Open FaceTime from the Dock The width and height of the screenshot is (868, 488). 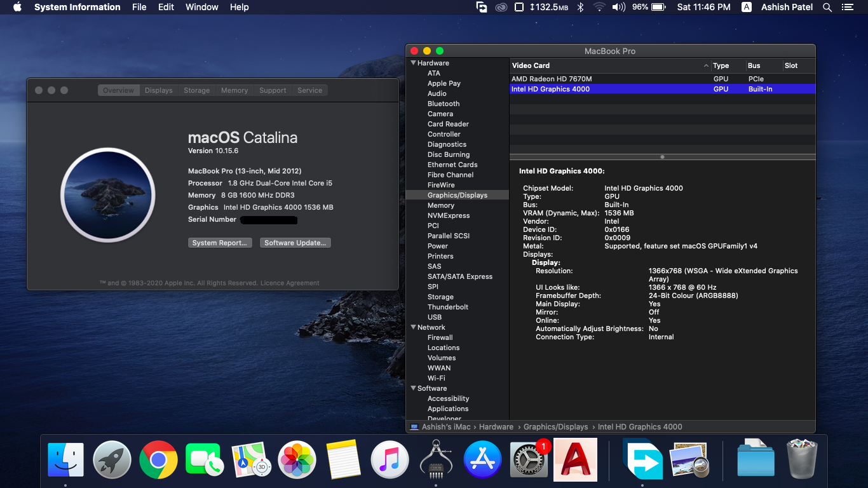[205, 459]
